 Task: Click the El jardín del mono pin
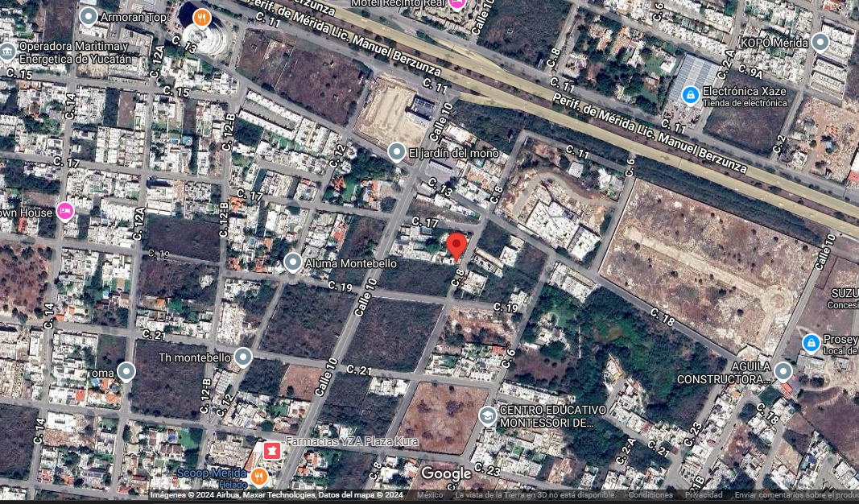[397, 153]
